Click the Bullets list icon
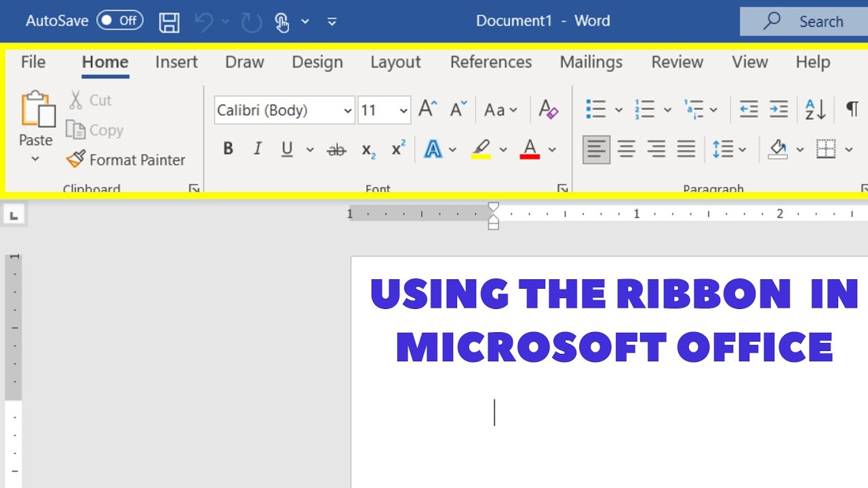Viewport: 868px width, 488px height. pyautogui.click(x=595, y=109)
